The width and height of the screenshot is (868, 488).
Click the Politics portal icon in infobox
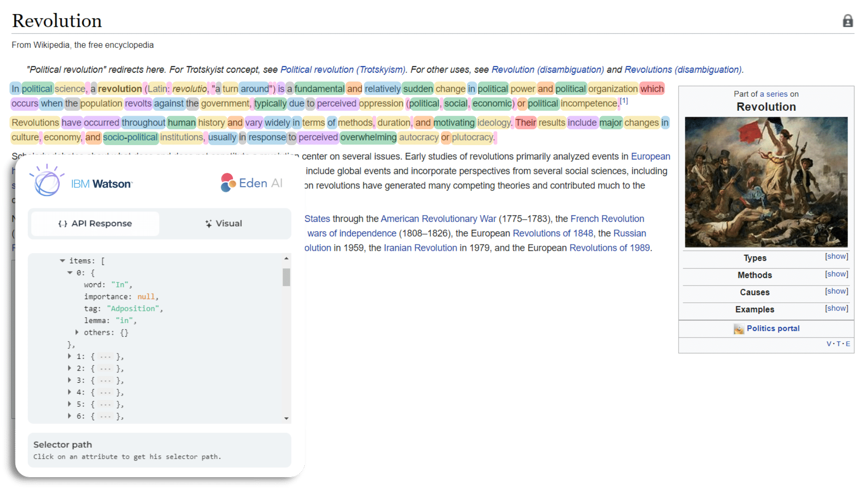point(739,329)
